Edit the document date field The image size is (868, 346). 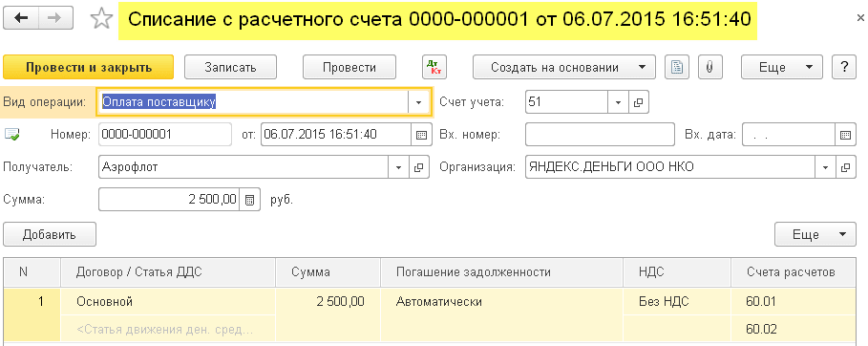tap(336, 134)
